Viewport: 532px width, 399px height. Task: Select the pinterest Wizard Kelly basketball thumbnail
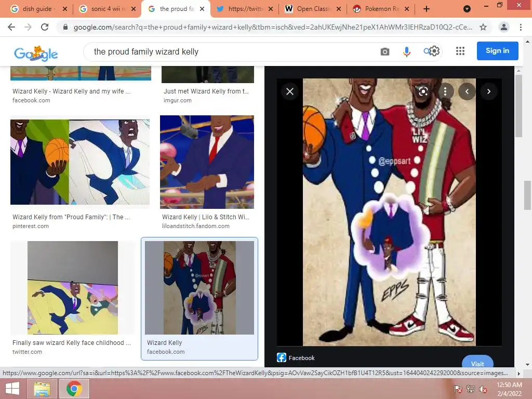(x=80, y=162)
